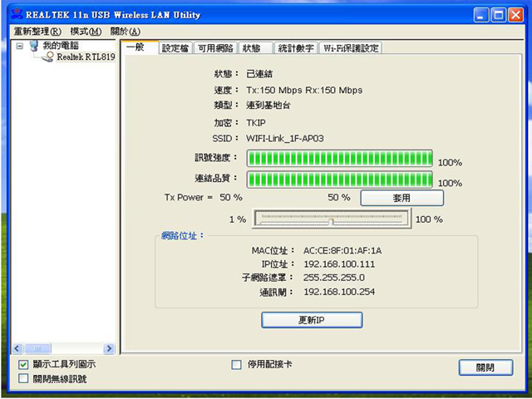Maximize the Realtek utility window
Image resolution: width=532 pixels, height=399 pixels.
click(499, 15)
